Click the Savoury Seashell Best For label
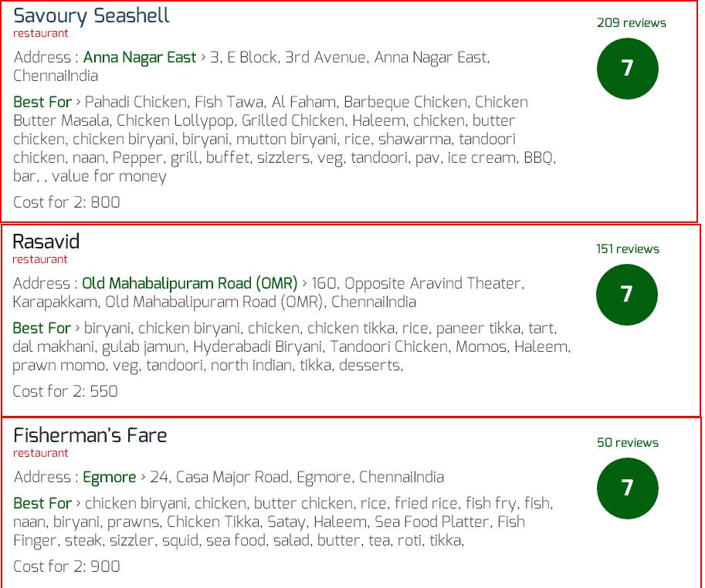 coord(42,102)
